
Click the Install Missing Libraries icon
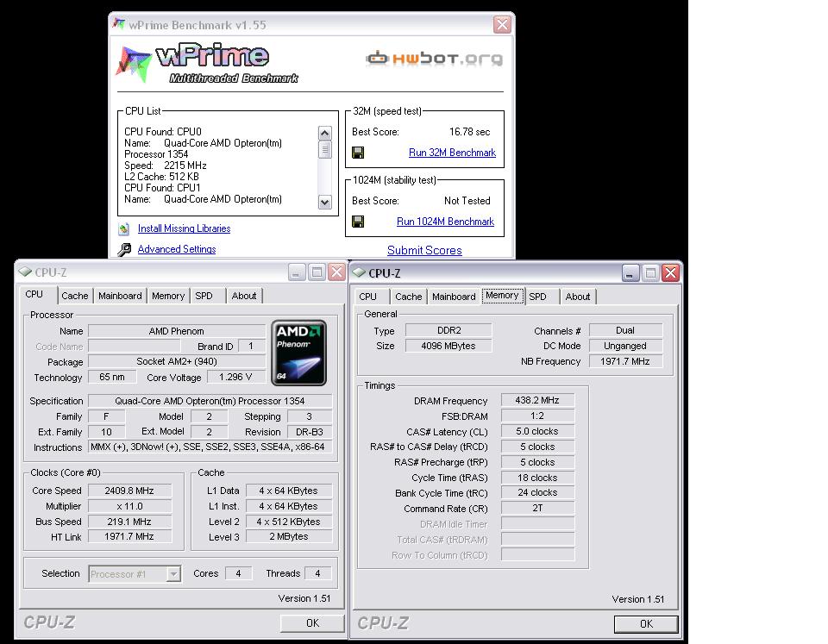pos(124,228)
